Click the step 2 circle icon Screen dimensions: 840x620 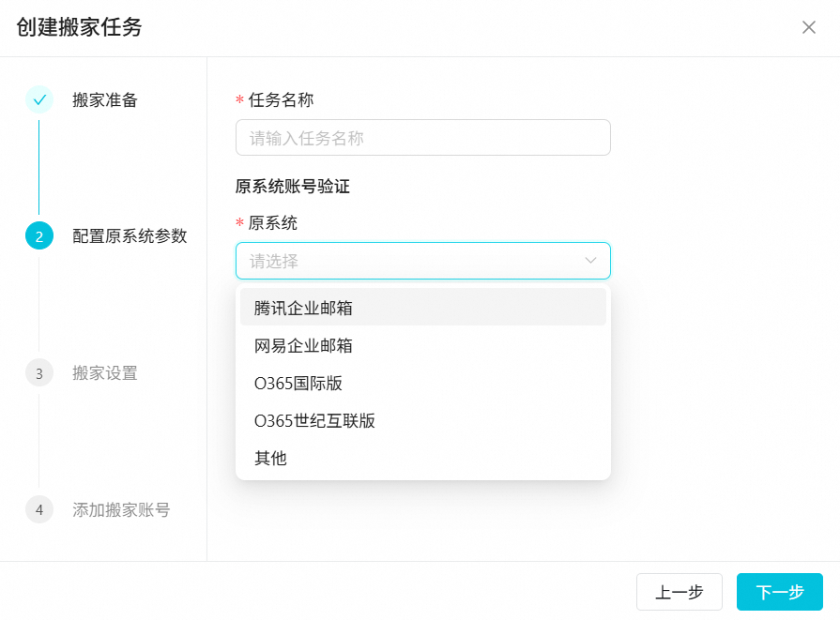coord(39,236)
